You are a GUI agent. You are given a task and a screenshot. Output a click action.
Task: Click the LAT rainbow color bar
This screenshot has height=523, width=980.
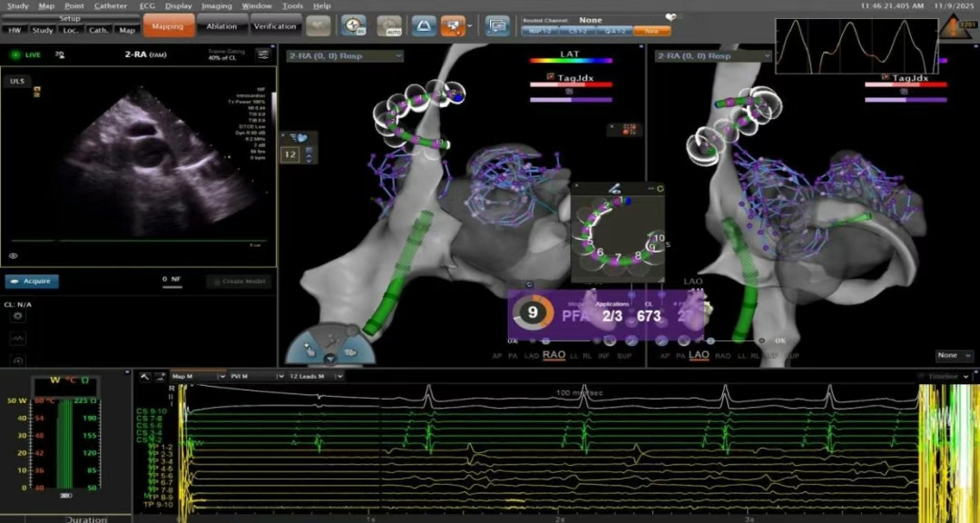click(x=571, y=62)
